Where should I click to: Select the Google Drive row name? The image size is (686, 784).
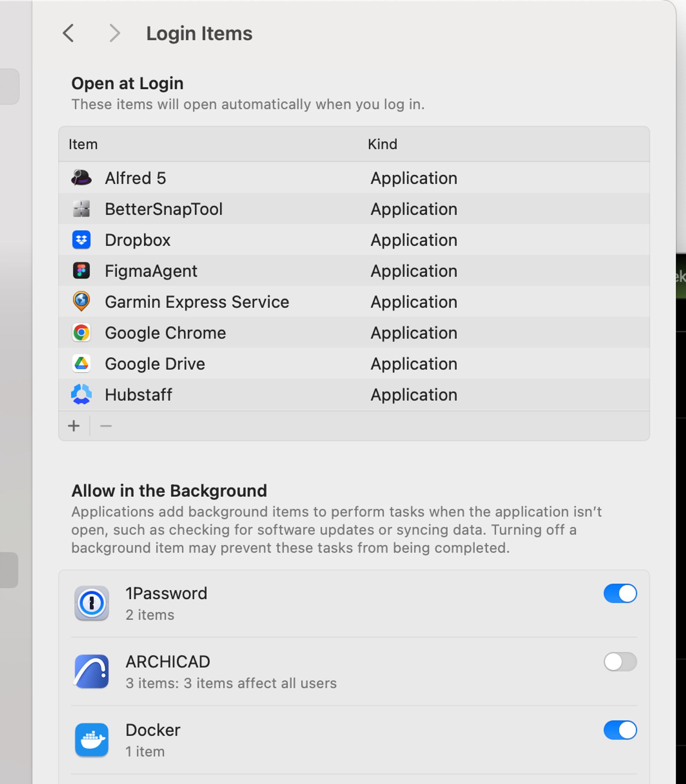pyautogui.click(x=155, y=364)
